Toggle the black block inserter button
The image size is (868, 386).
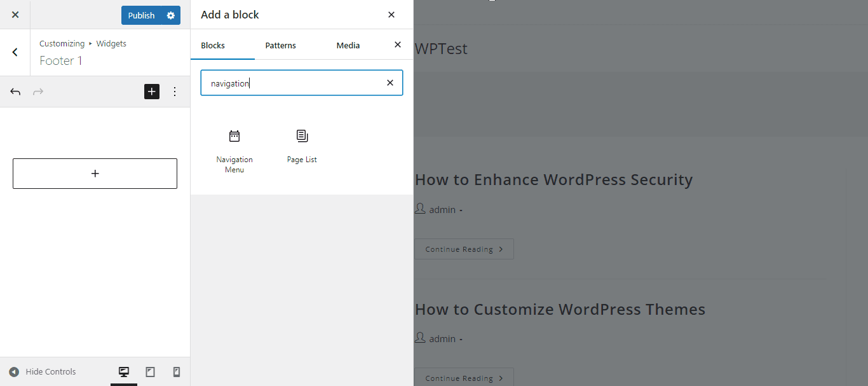click(152, 92)
